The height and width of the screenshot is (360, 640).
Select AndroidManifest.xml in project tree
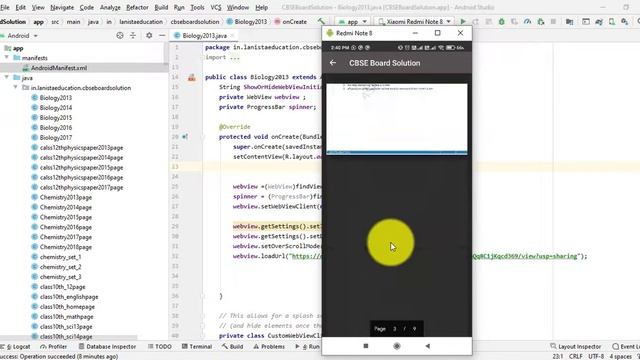click(x=59, y=68)
